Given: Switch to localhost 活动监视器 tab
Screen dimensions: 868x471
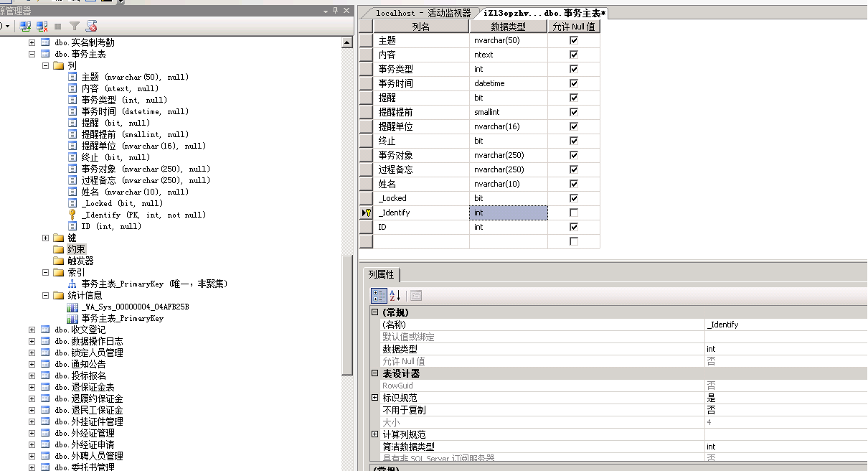Looking at the screenshot, I should (423, 13).
